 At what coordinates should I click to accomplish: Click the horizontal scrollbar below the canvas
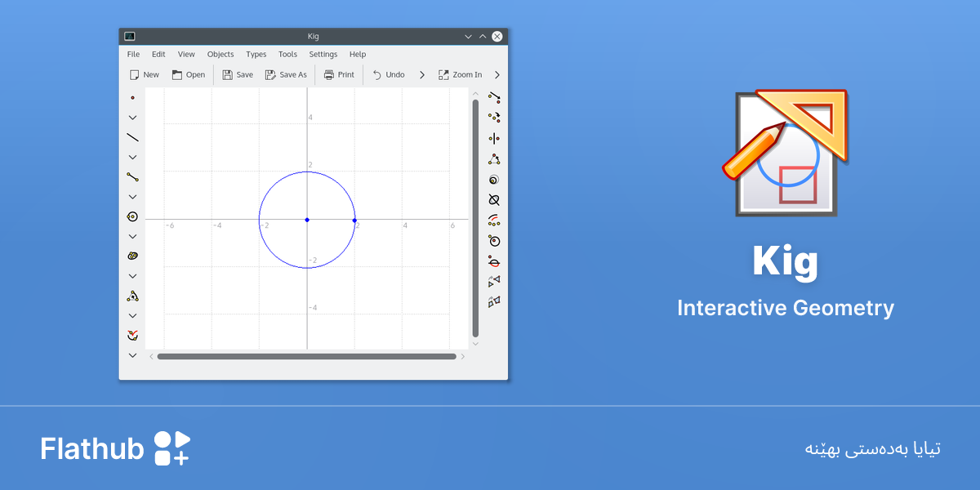(x=306, y=356)
